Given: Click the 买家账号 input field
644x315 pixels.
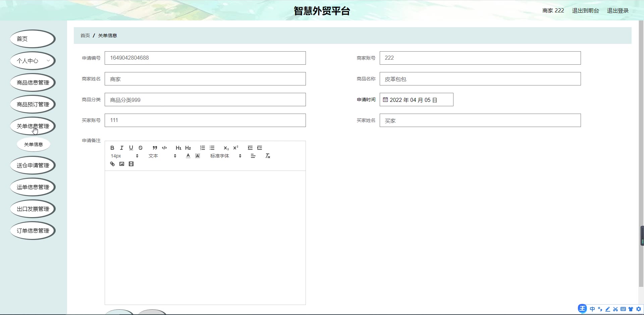Looking at the screenshot, I should pos(205,120).
